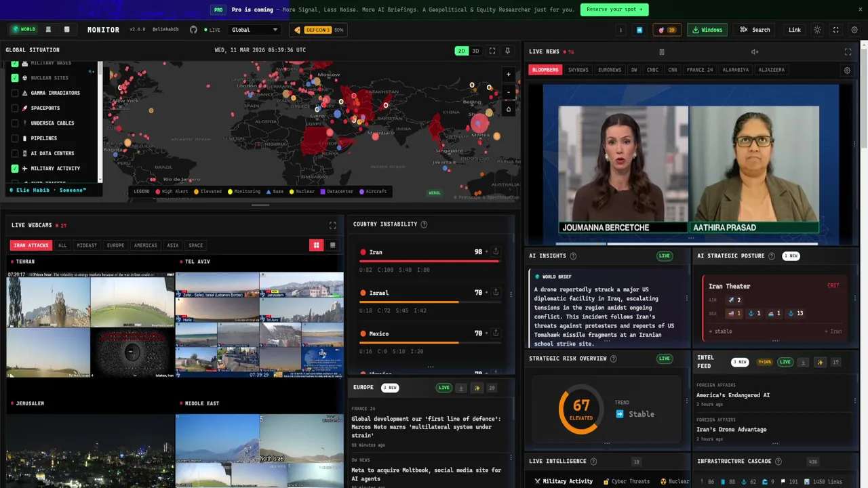Download Intel Feed data icon
This screenshot has width=868, height=488.
pos(803,362)
